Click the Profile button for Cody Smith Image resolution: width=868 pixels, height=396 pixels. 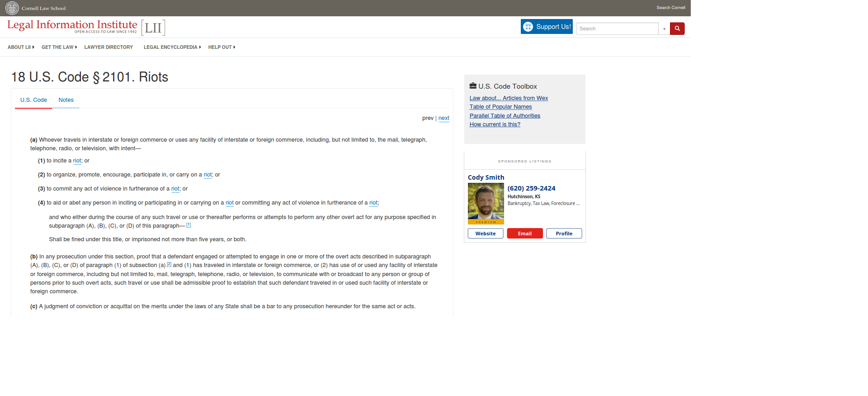click(564, 234)
